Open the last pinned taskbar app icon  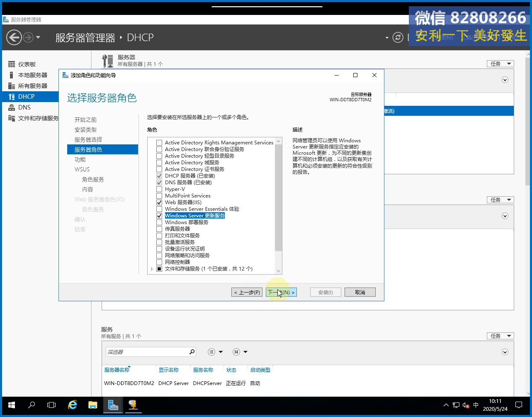[x=133, y=405]
